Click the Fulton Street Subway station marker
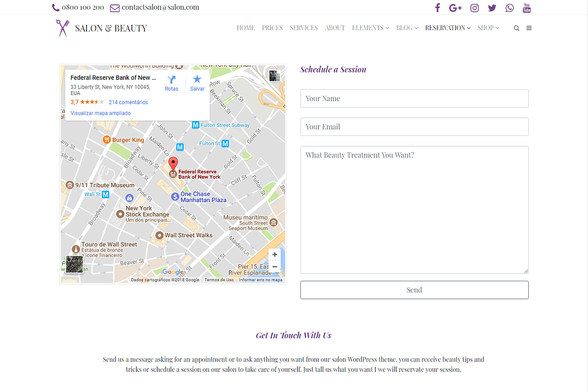 point(196,125)
